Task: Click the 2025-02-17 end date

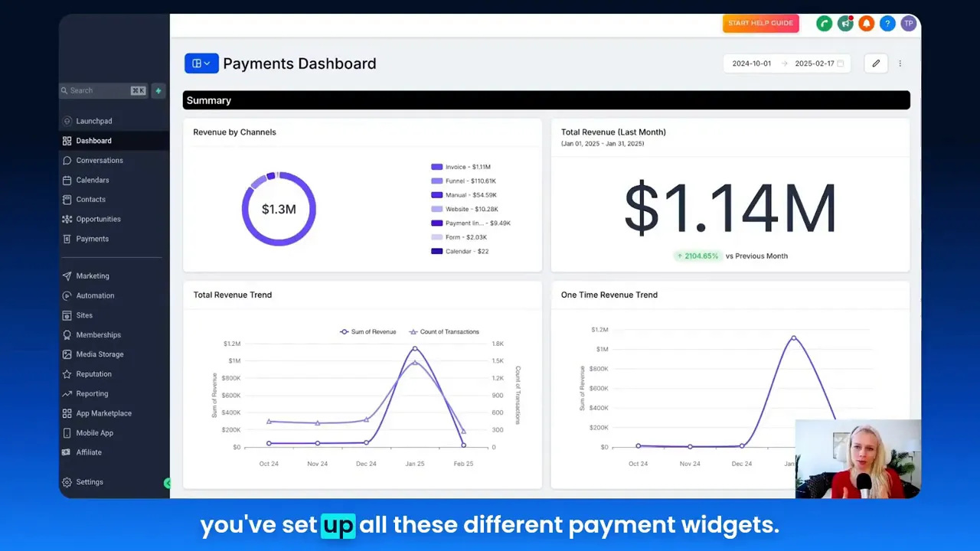Action: [814, 64]
